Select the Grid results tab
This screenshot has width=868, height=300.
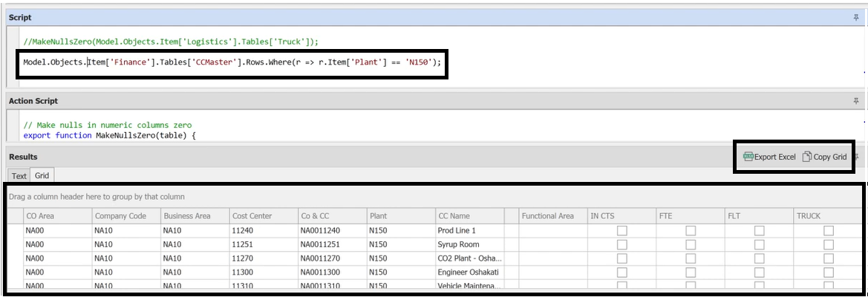(x=42, y=176)
